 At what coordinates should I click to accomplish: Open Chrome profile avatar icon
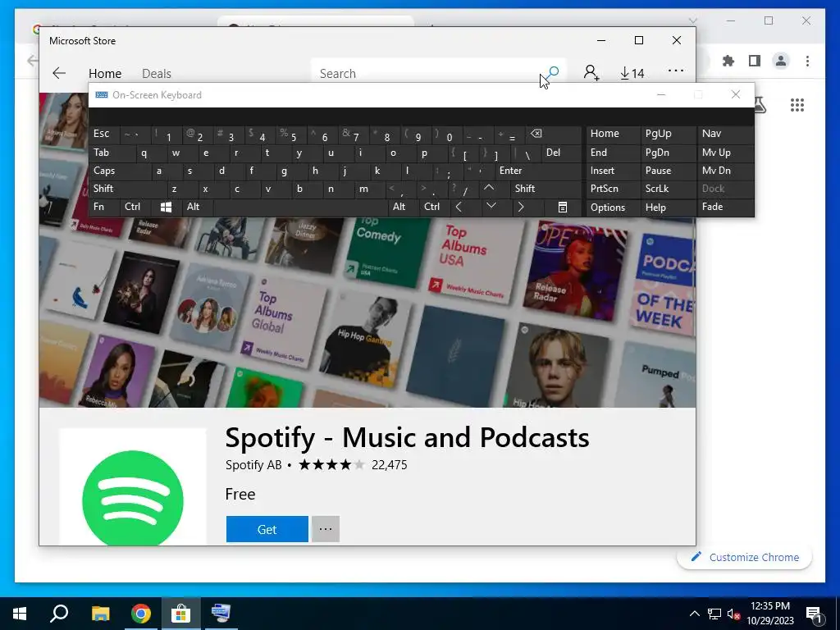click(781, 61)
